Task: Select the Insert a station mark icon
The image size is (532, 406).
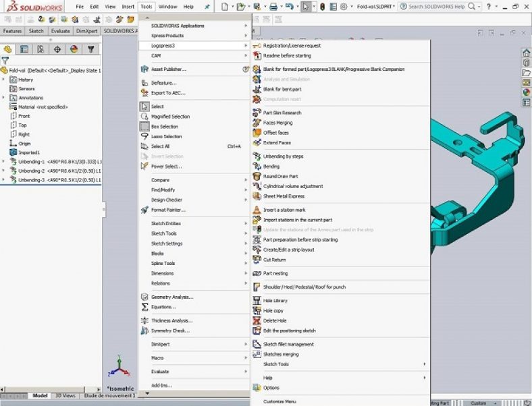Action: tap(257, 210)
